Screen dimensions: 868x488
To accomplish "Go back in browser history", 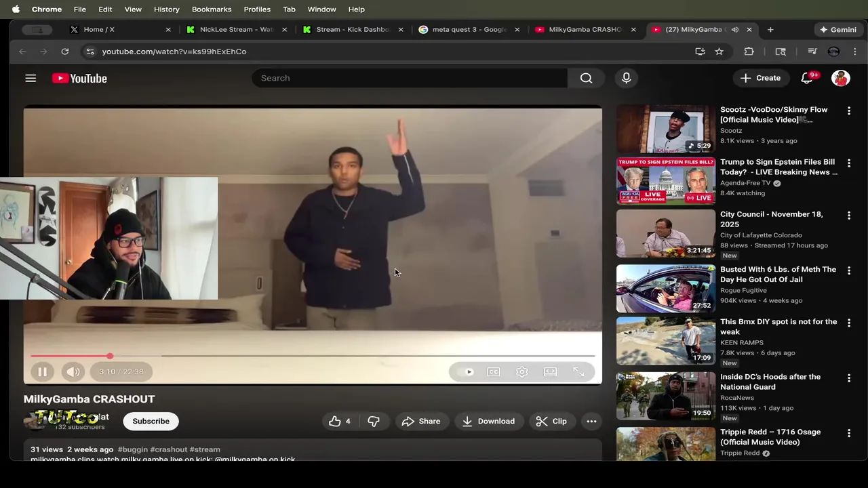I will coord(22,52).
